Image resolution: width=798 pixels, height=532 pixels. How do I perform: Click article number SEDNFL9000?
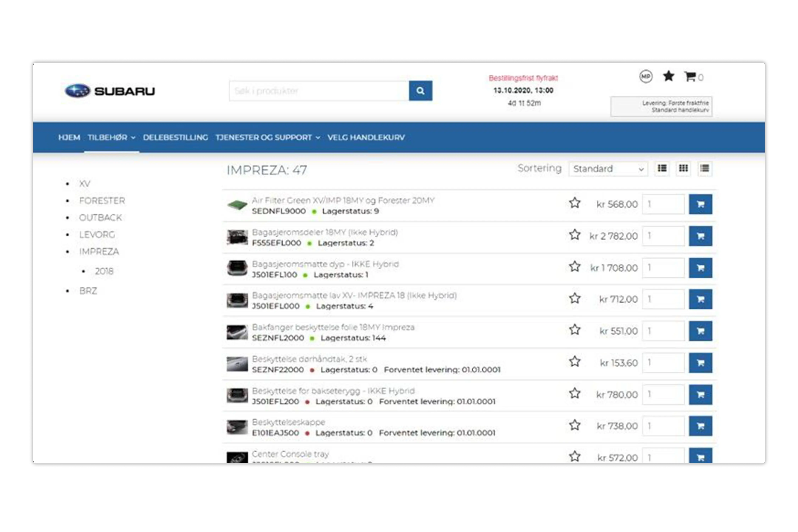tap(279, 211)
